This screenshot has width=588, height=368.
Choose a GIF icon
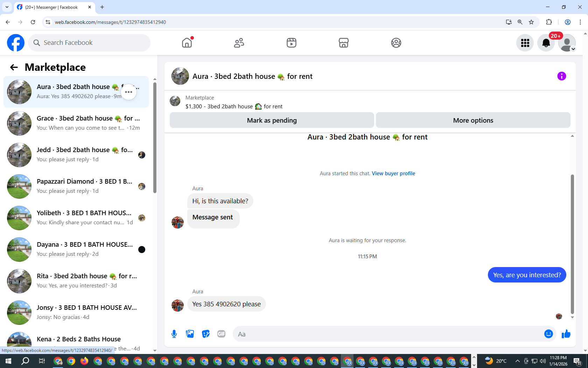click(x=222, y=334)
